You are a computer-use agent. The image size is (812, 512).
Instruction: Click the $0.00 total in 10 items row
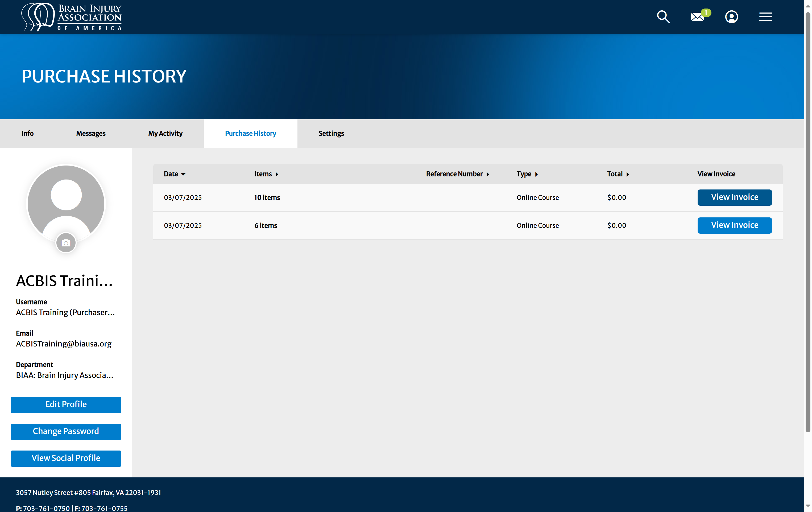pyautogui.click(x=617, y=197)
